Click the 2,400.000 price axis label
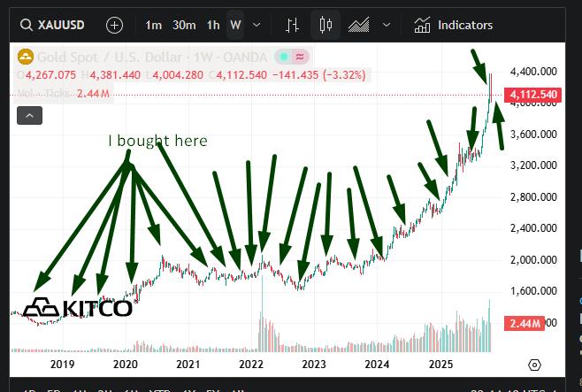 [533, 228]
